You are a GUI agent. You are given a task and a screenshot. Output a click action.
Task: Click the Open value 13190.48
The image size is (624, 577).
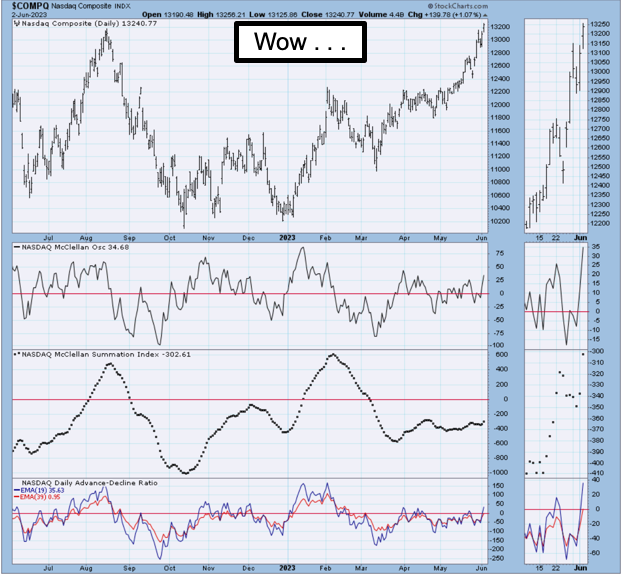pos(178,15)
